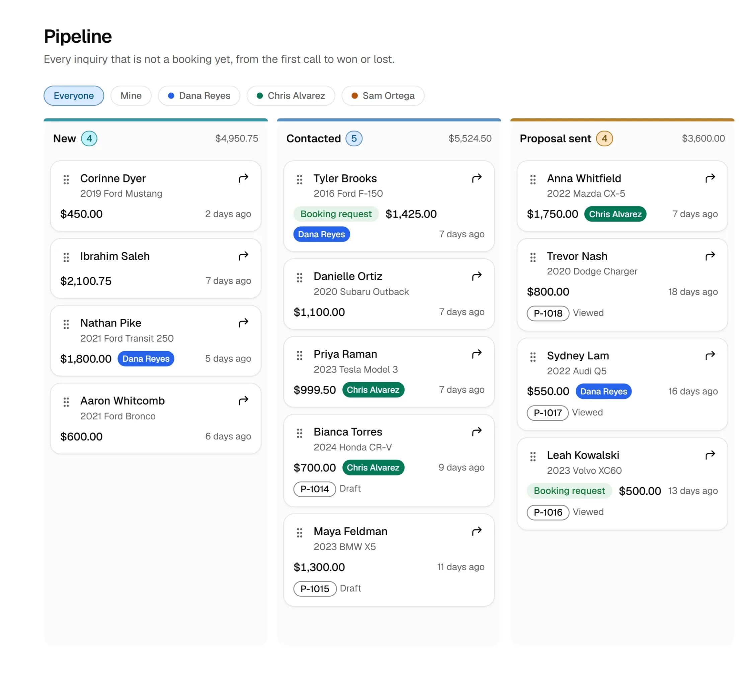Image resolution: width=739 pixels, height=700 pixels.
Task: Click the $2,100.75 amount on Ibrahim Saleh
Action: (x=86, y=282)
